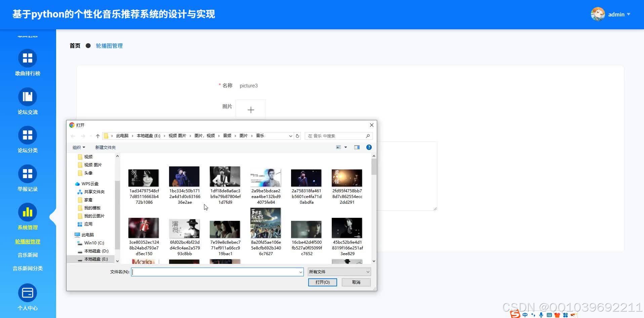Screen dimensions: 644x318
Task: Switch Sogou input to English mode
Action: [x=525, y=315]
